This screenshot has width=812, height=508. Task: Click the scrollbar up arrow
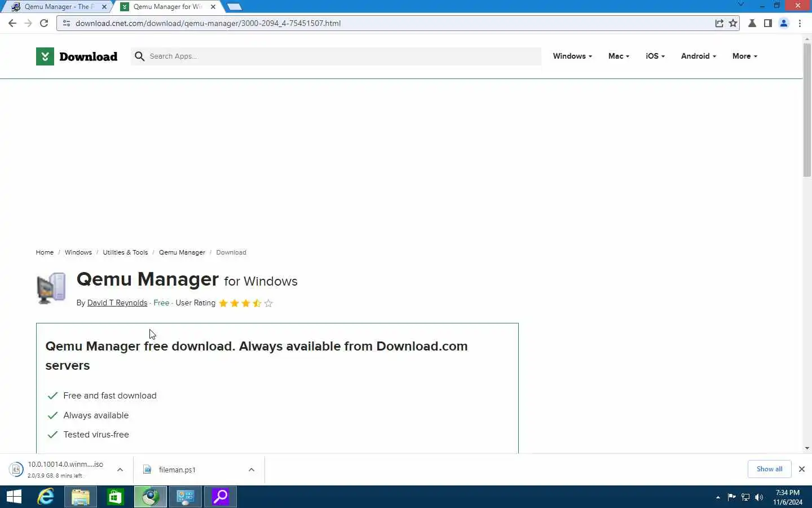(807, 38)
